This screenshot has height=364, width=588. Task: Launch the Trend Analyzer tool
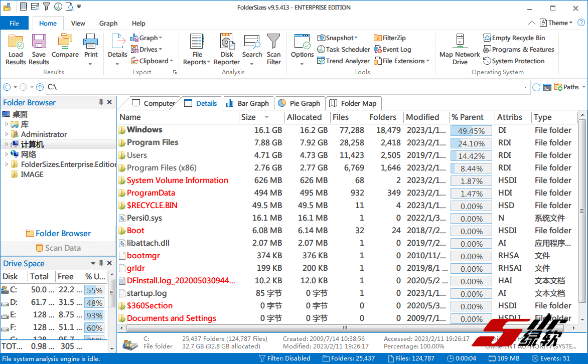click(344, 61)
